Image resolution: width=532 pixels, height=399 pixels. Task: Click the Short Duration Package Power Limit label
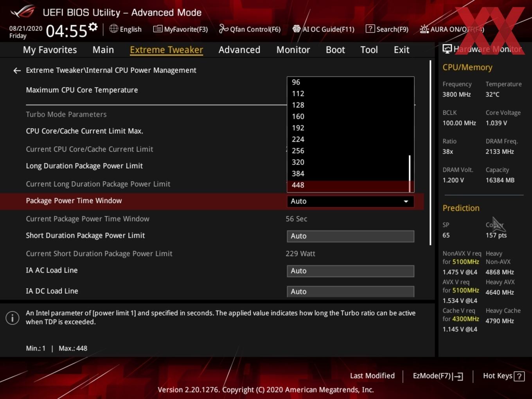pyautogui.click(x=85, y=235)
